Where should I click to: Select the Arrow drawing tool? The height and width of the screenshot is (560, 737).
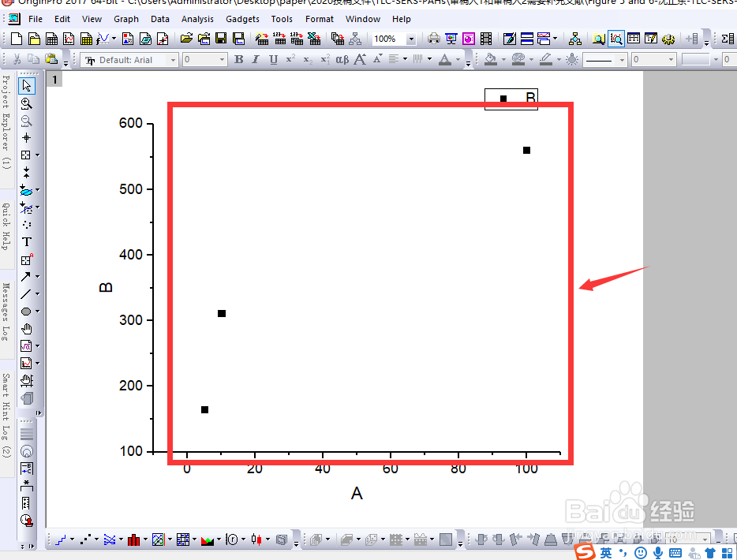[x=26, y=276]
